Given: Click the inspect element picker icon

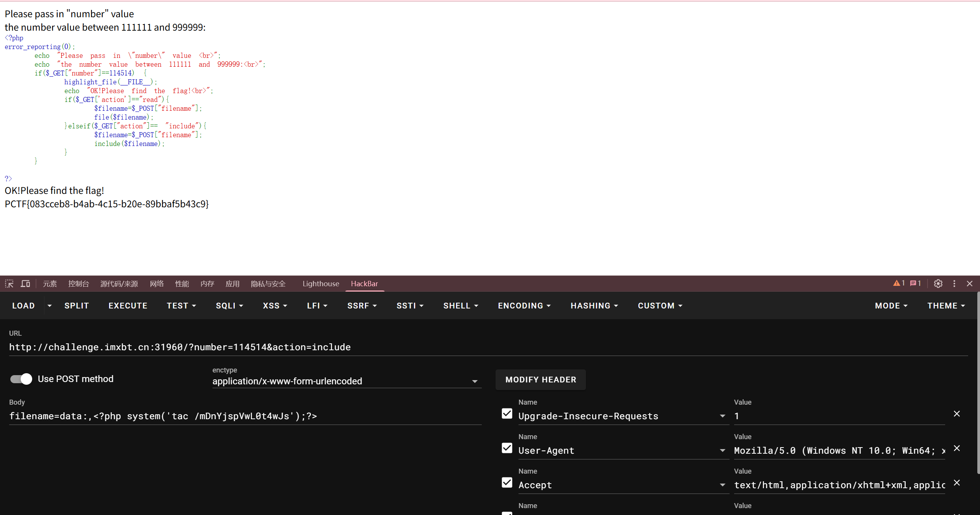Looking at the screenshot, I should pyautogui.click(x=9, y=284).
